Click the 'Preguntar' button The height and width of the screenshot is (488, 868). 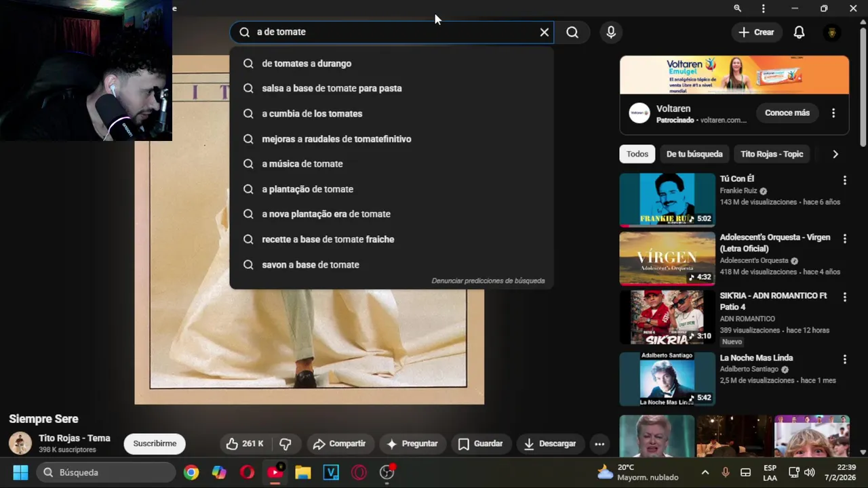[412, 443]
